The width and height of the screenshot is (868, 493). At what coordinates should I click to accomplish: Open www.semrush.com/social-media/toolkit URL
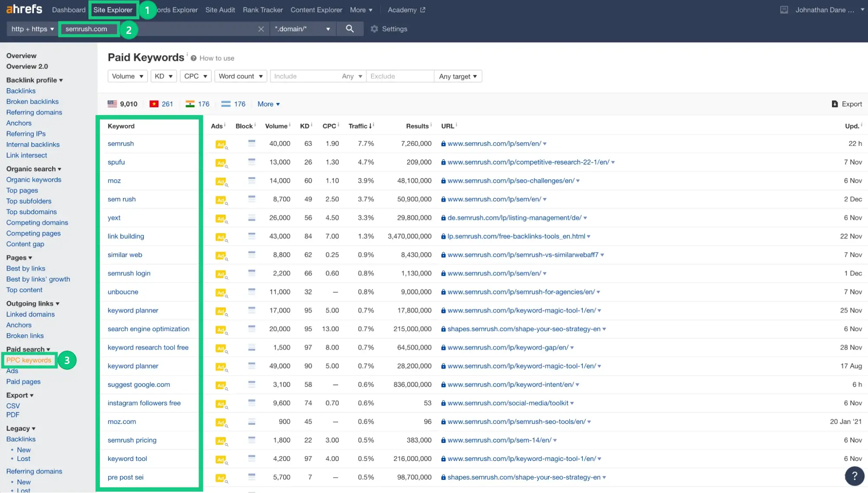pyautogui.click(x=508, y=404)
